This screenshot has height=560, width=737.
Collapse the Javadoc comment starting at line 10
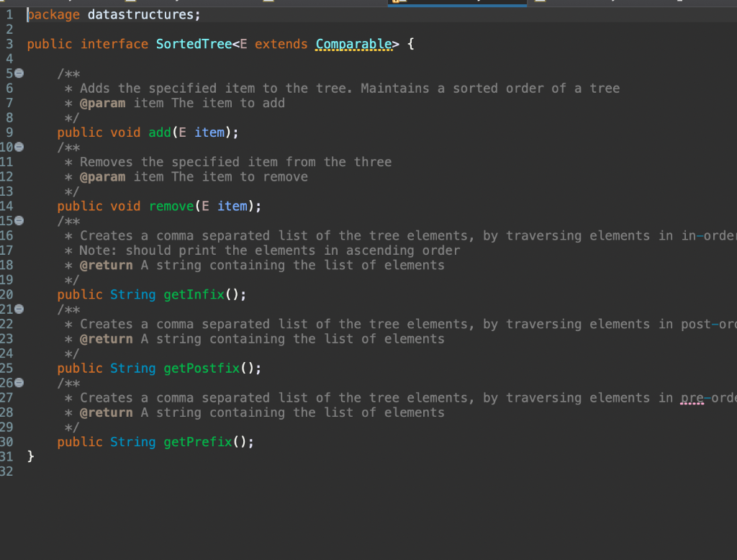click(x=19, y=147)
